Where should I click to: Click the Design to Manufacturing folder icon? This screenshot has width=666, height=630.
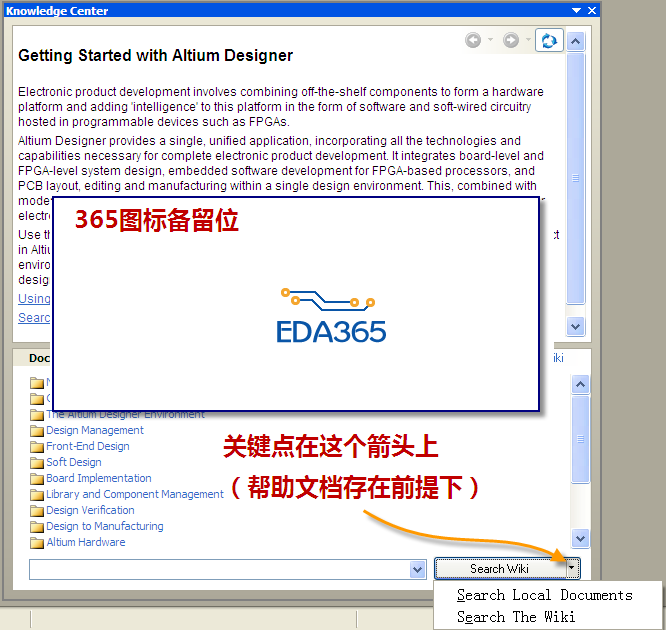pos(37,527)
